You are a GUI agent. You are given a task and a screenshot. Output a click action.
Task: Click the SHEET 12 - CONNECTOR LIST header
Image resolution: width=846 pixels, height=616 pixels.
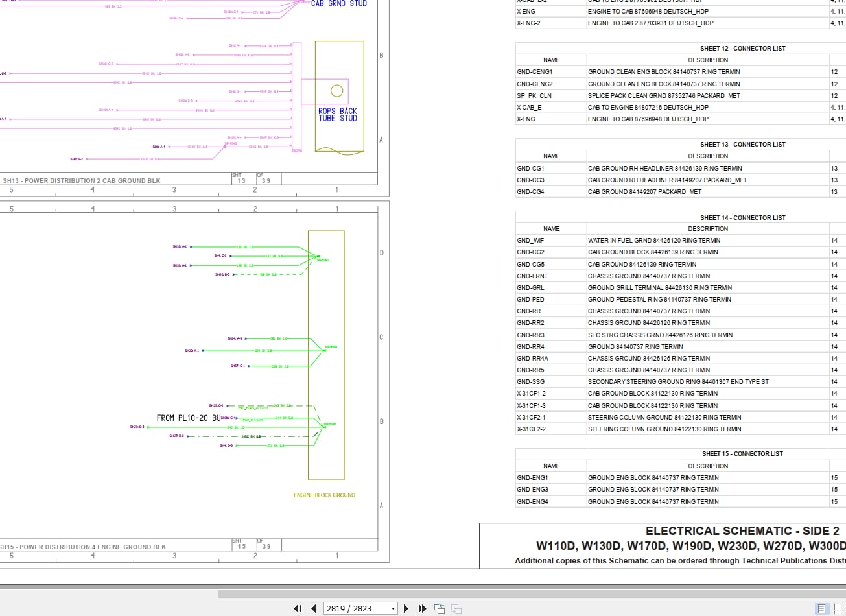[x=742, y=48]
